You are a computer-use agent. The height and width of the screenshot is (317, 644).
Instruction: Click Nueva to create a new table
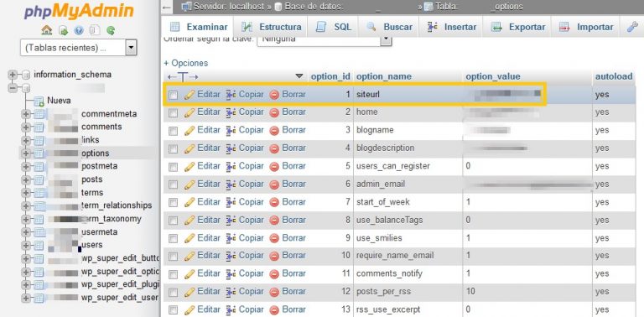(x=59, y=101)
